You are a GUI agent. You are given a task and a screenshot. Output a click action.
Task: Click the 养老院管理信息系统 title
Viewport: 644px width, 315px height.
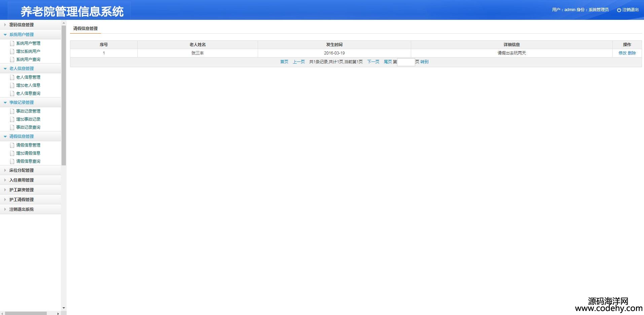72,12
